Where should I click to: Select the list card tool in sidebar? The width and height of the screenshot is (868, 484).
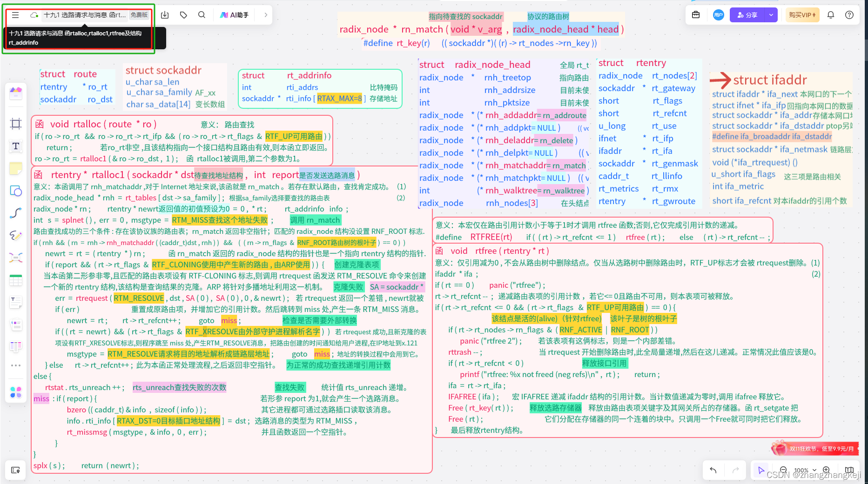click(16, 325)
